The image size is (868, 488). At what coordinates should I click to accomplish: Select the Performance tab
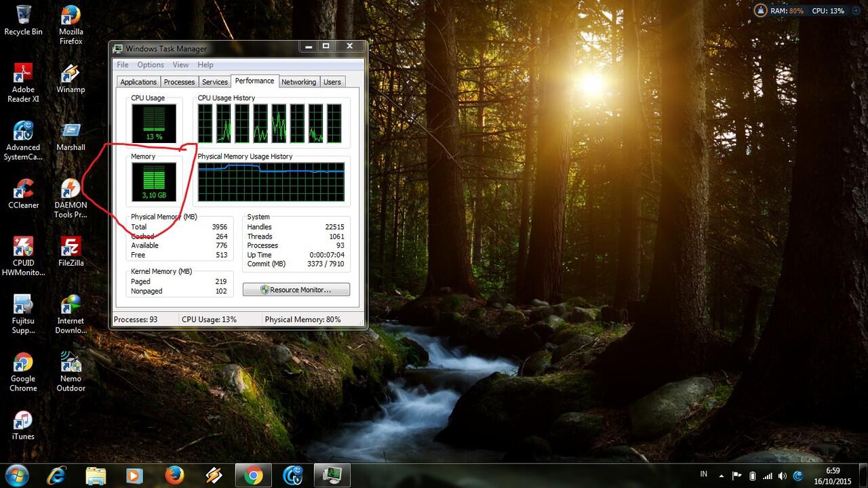tap(255, 81)
